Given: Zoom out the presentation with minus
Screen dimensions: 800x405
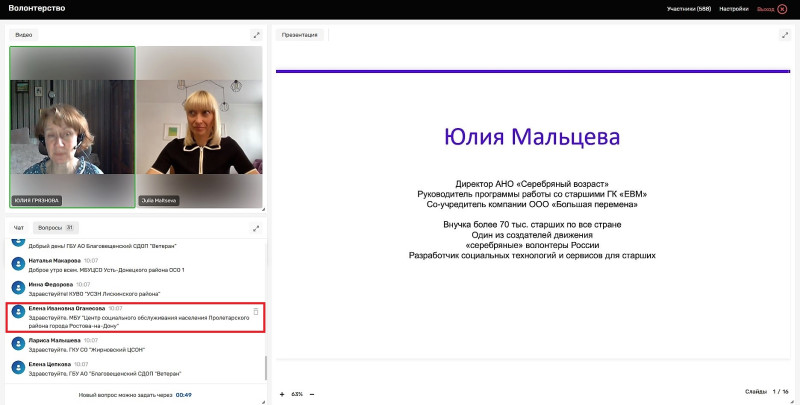Looking at the screenshot, I should [312, 394].
